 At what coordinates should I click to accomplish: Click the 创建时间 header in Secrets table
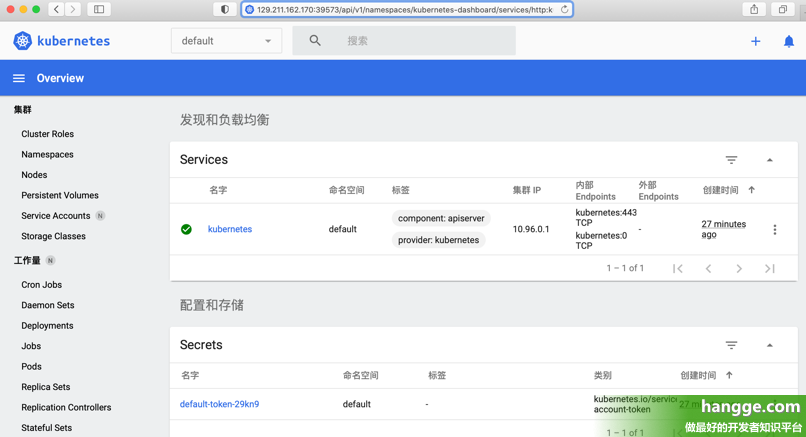[x=698, y=375]
